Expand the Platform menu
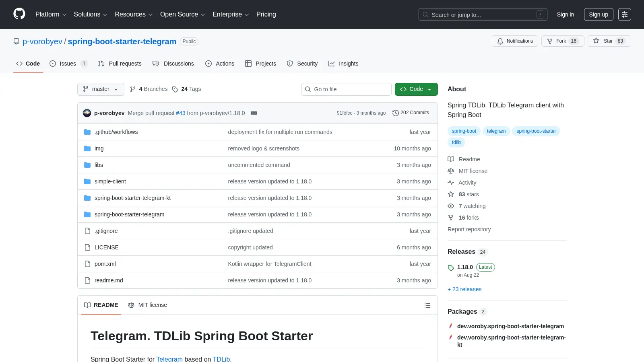Screen dimensions: 644x362 (51, 14)
